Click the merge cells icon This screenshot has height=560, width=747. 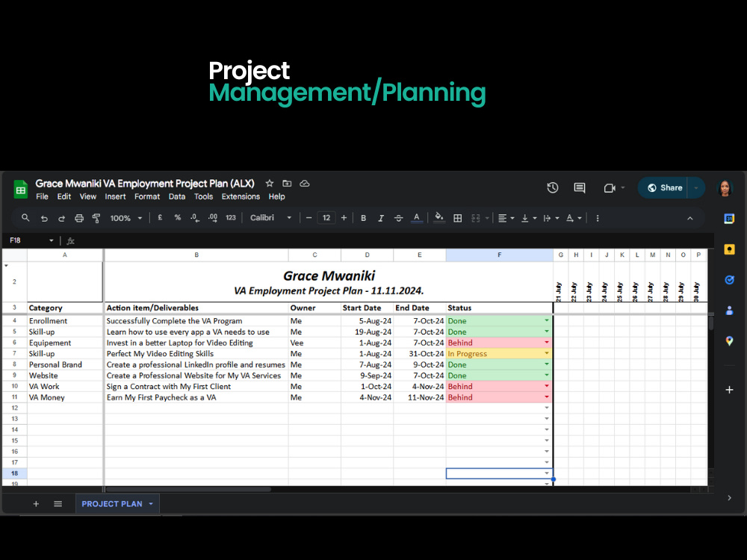pos(475,218)
